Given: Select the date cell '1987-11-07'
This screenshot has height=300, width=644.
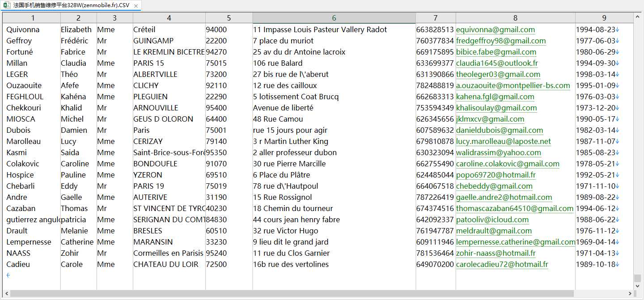Looking at the screenshot, I should pos(596,141).
